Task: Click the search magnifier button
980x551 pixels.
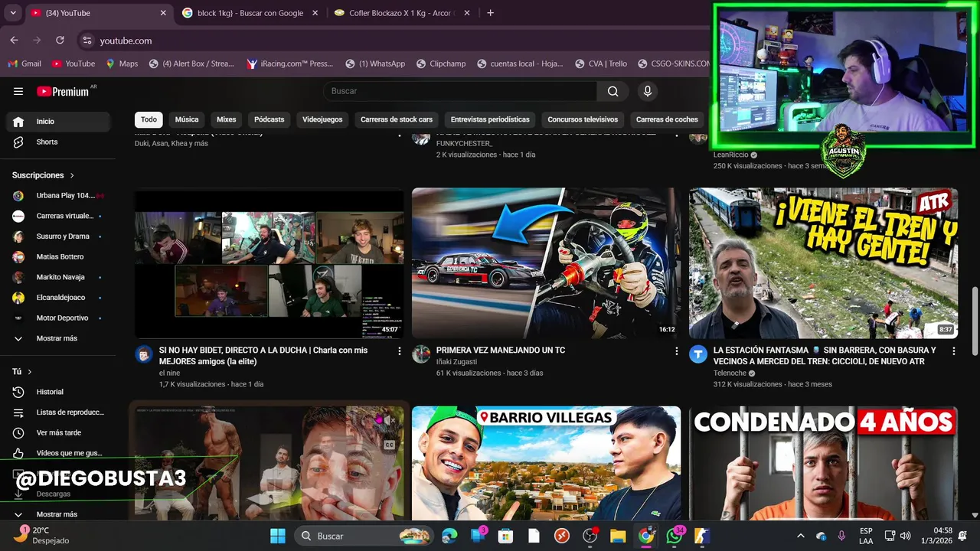Action: [612, 91]
